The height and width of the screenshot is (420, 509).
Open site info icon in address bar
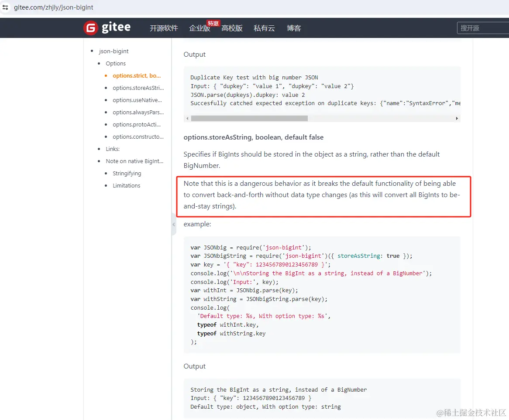click(x=5, y=7)
